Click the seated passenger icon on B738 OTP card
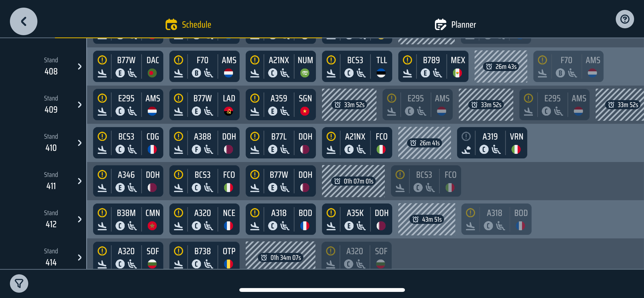This screenshot has width=644, height=298. [209, 264]
